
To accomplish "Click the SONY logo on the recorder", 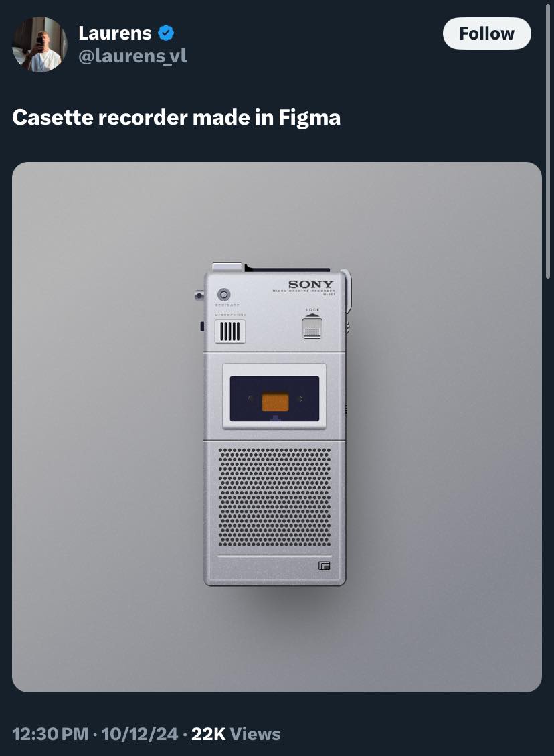I will point(310,285).
